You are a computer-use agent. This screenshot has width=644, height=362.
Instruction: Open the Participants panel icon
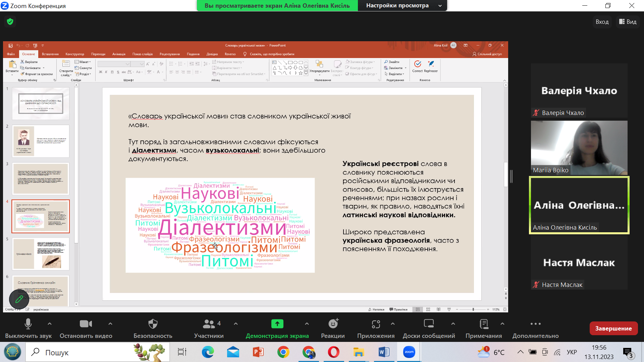pyautogui.click(x=209, y=324)
